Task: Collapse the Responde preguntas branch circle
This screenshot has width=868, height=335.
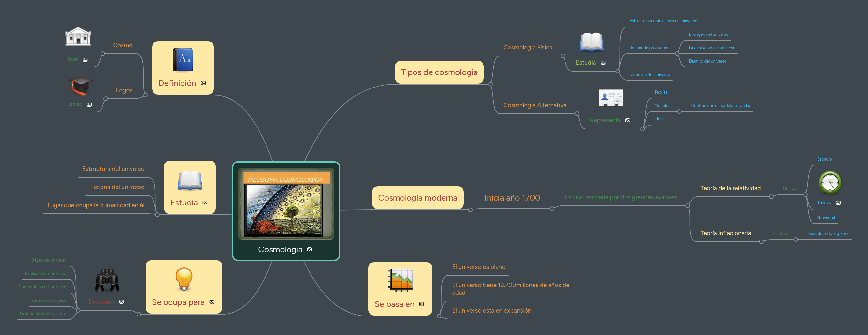Action: pos(677,54)
